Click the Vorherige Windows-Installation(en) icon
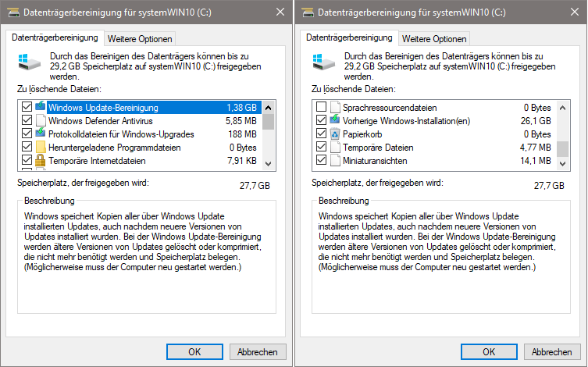 click(x=334, y=120)
